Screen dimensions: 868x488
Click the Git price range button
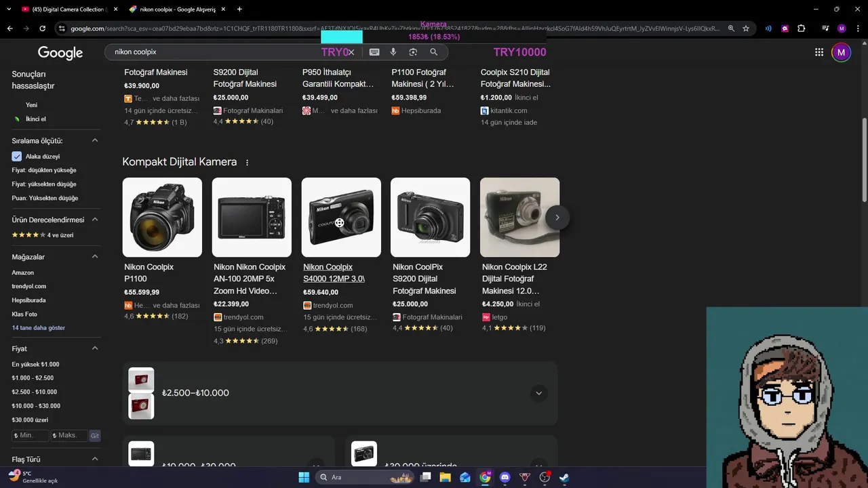click(95, 436)
